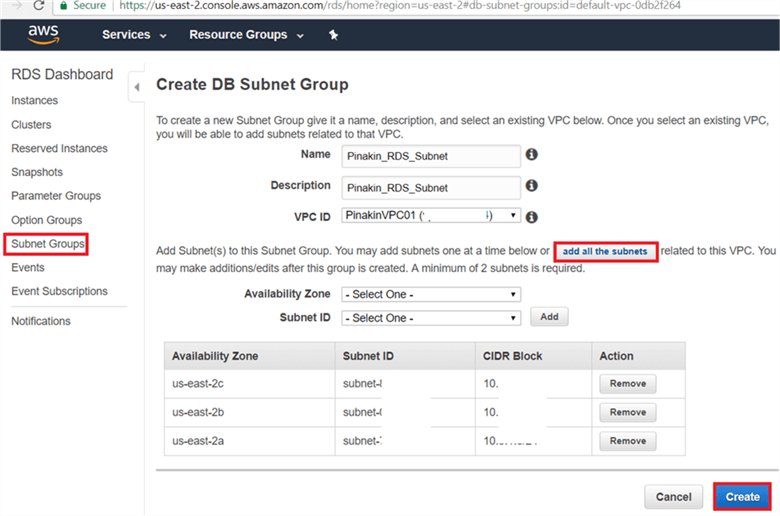Click the secure padlock icon in address bar
Viewport: 780px width, 516px height.
tap(63, 5)
